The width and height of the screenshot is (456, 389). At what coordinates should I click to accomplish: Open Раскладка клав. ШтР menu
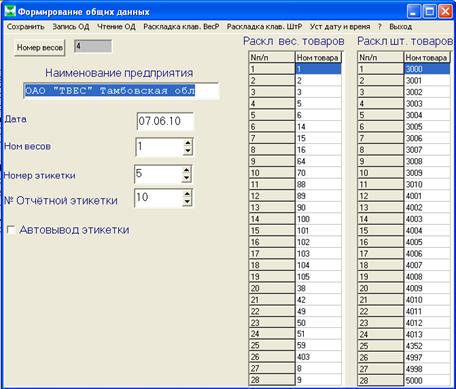pyautogui.click(x=264, y=27)
